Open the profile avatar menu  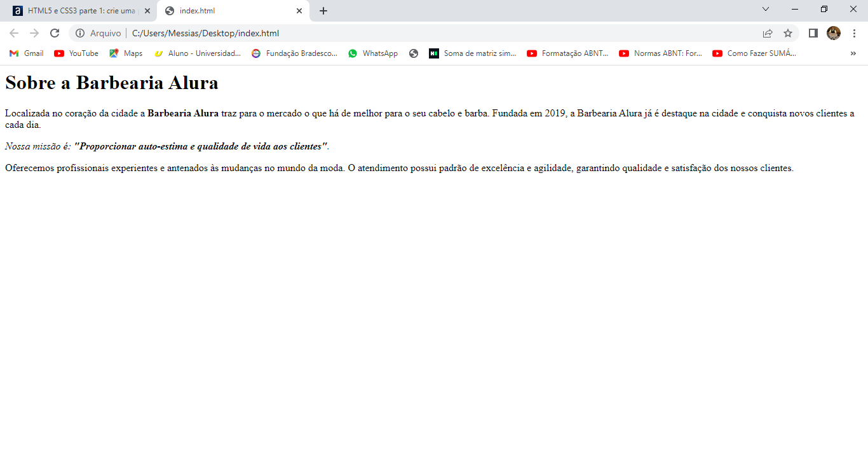pos(833,33)
